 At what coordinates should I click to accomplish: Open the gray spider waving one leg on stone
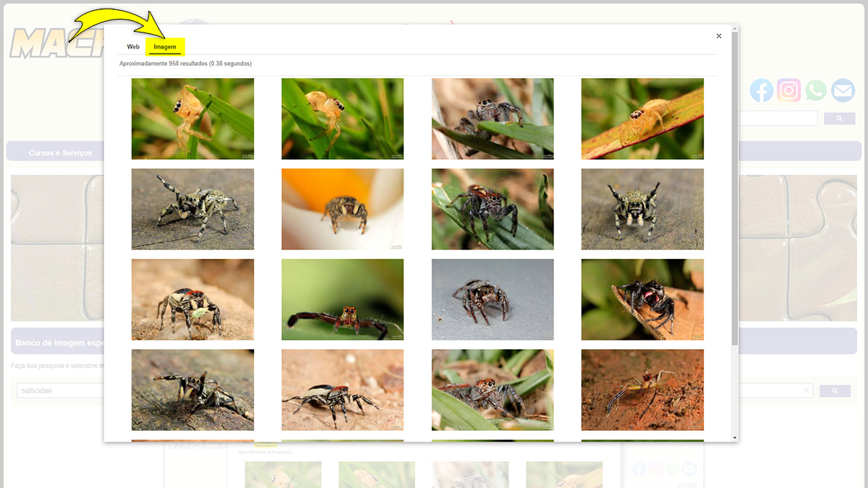pyautogui.click(x=192, y=209)
